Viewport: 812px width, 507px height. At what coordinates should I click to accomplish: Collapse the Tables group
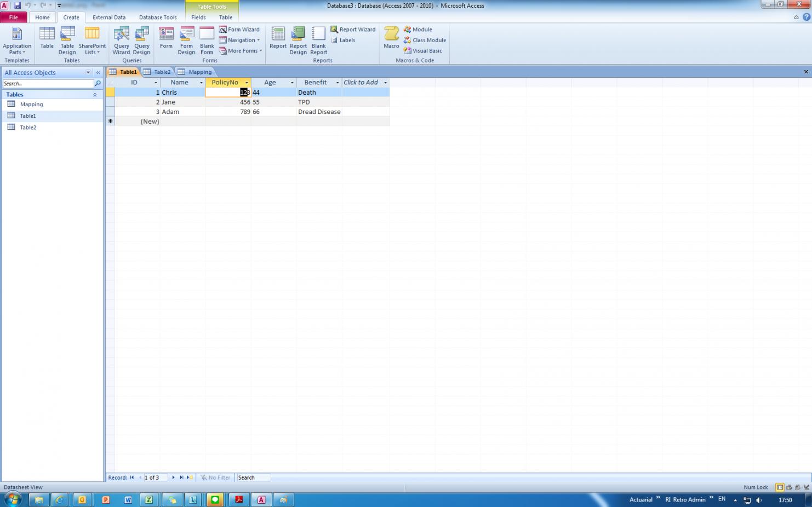coord(95,95)
